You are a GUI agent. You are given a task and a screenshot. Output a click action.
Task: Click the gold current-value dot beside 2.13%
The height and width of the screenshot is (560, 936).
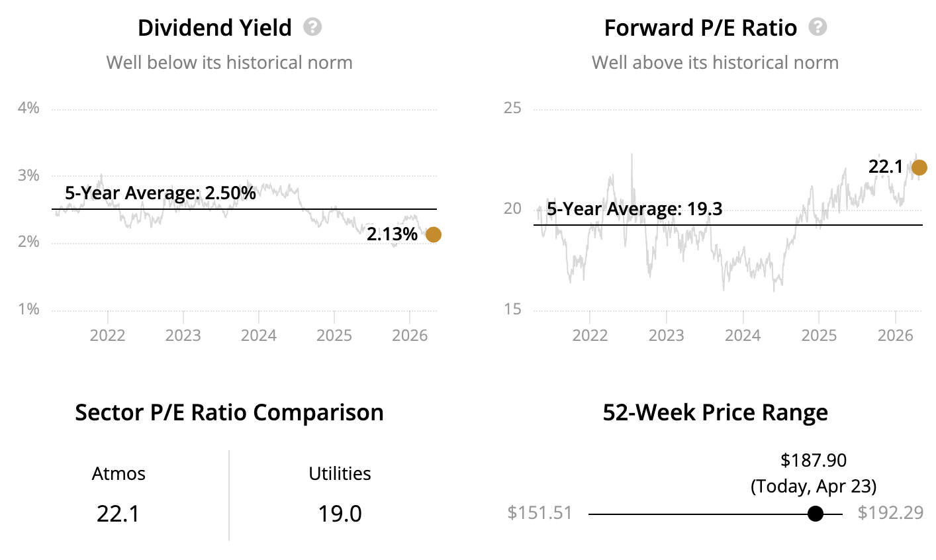coord(433,234)
